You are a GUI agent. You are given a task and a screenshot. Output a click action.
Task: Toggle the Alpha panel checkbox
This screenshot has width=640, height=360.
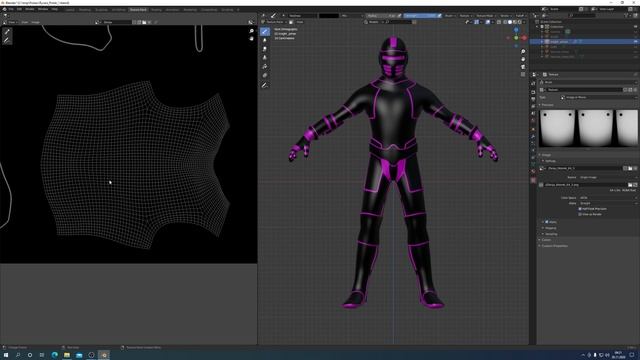[x=547, y=222]
